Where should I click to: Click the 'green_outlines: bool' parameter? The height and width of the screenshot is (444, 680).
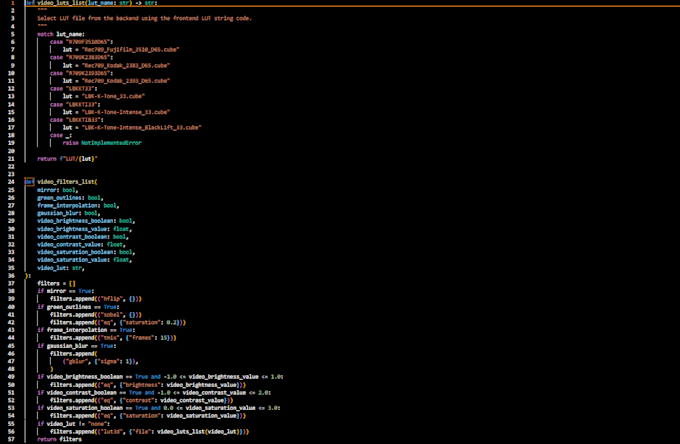(69, 198)
